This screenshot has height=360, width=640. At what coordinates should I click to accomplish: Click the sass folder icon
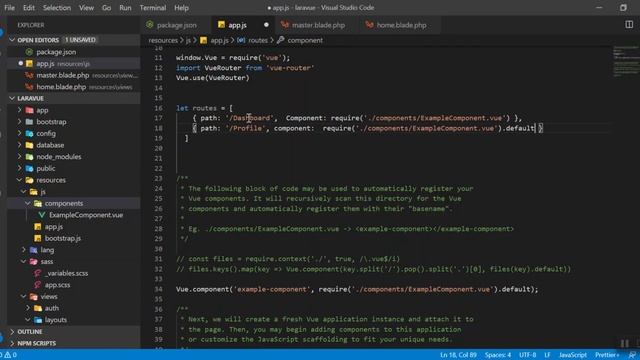point(34,262)
